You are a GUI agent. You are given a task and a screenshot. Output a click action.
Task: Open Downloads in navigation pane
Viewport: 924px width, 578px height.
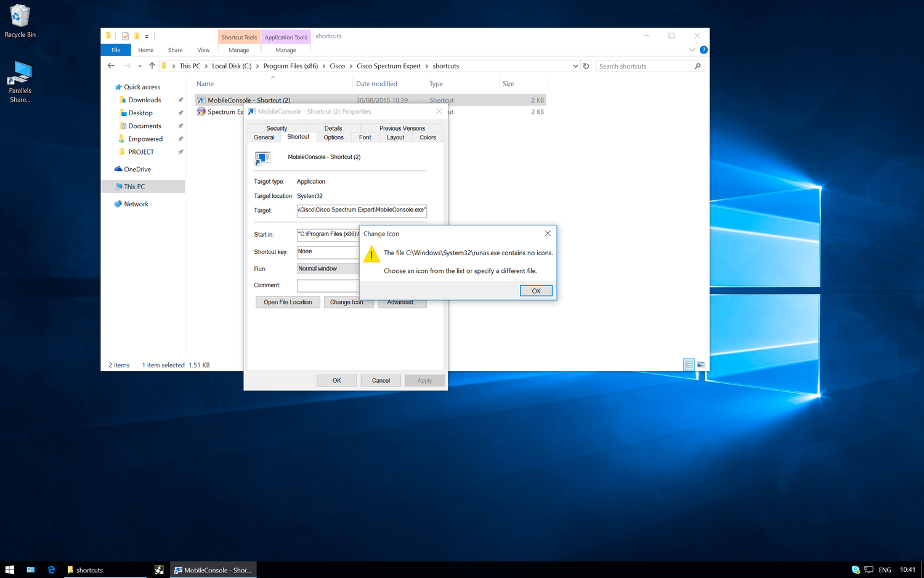[x=145, y=100]
